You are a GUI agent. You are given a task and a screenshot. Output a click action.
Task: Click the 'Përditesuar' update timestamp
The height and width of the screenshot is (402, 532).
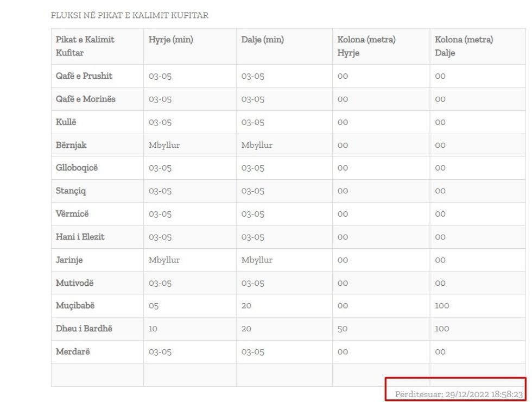(x=459, y=394)
